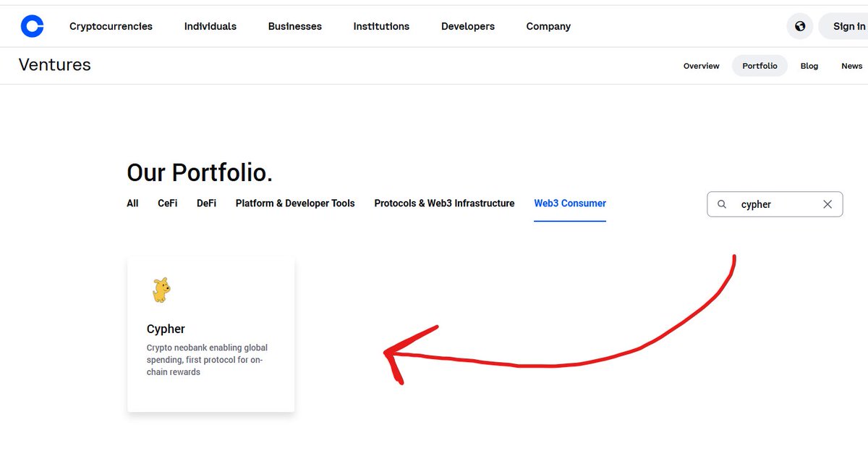
Task: Click the Sign in button
Action: (x=843, y=27)
